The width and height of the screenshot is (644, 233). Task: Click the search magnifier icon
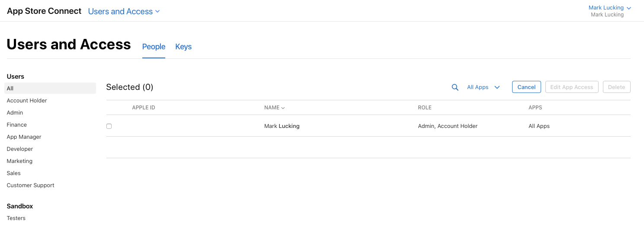pos(455,87)
